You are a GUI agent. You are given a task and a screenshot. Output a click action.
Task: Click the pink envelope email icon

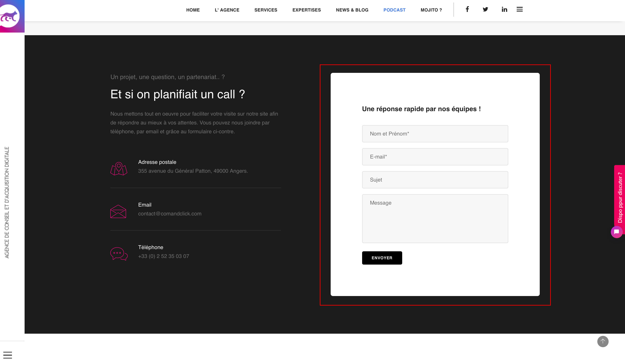click(118, 211)
